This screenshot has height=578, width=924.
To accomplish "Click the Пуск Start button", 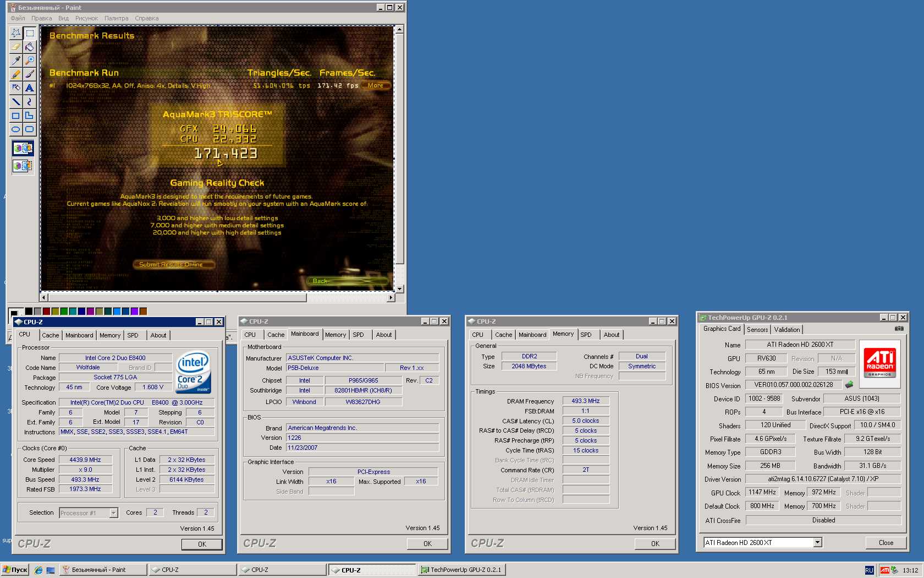I will [15, 570].
